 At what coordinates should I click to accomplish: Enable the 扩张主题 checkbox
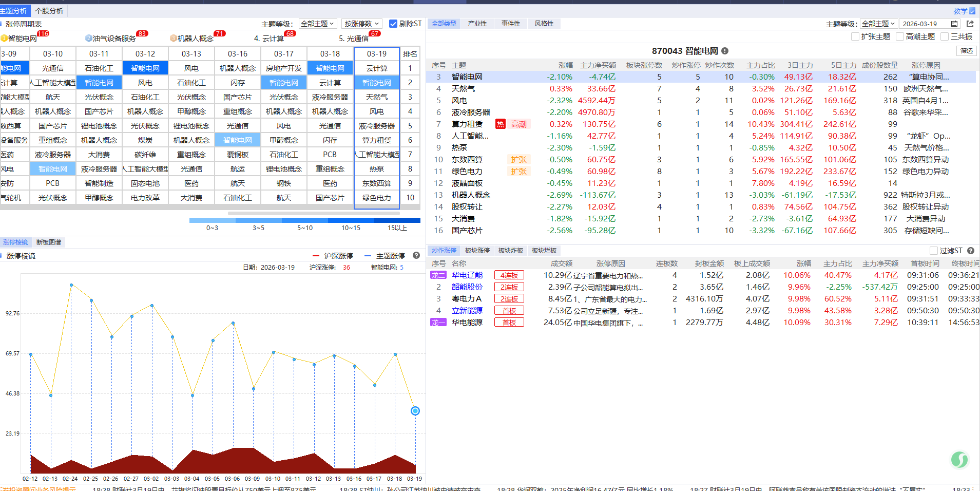point(855,36)
